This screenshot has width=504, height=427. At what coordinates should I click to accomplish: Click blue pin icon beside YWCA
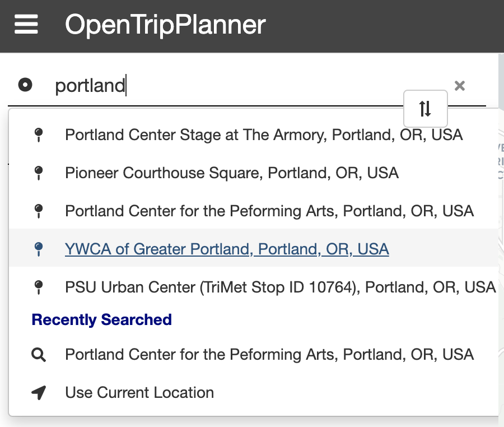click(x=39, y=249)
